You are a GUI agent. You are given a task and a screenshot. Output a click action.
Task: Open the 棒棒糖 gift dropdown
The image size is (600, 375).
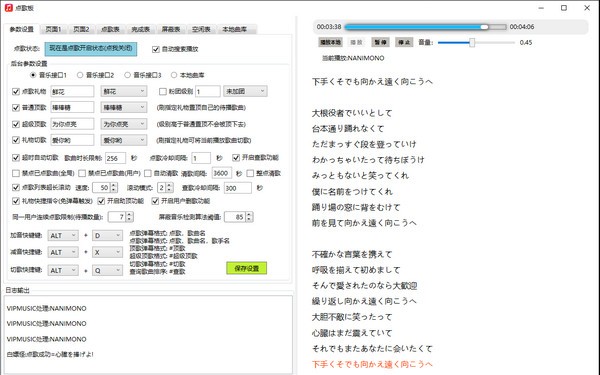pyautogui.click(x=124, y=108)
